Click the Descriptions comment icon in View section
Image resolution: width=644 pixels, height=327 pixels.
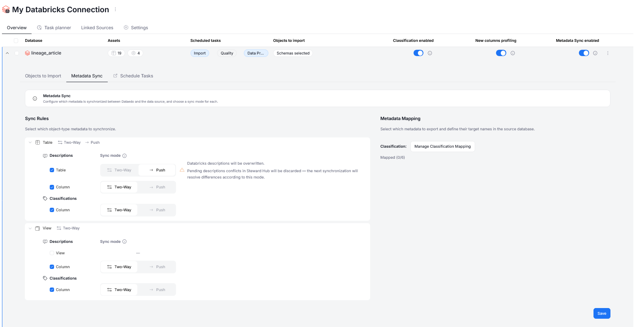coord(45,242)
